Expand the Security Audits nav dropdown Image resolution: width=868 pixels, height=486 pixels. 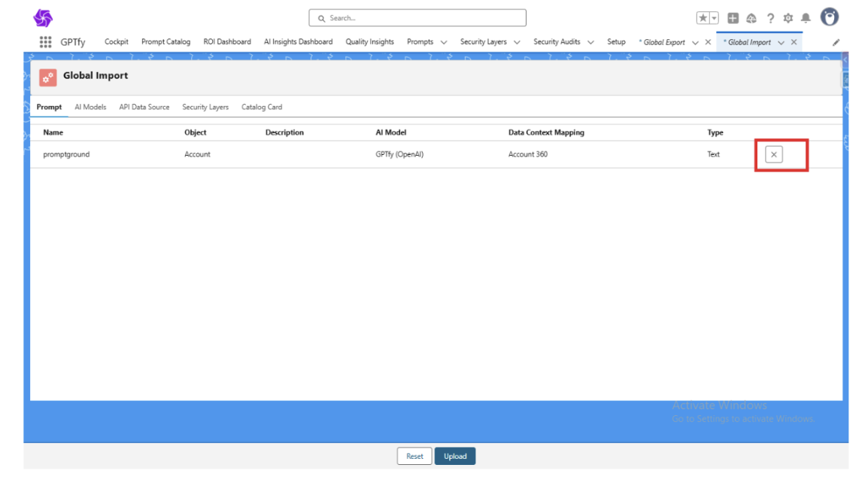[x=590, y=42]
